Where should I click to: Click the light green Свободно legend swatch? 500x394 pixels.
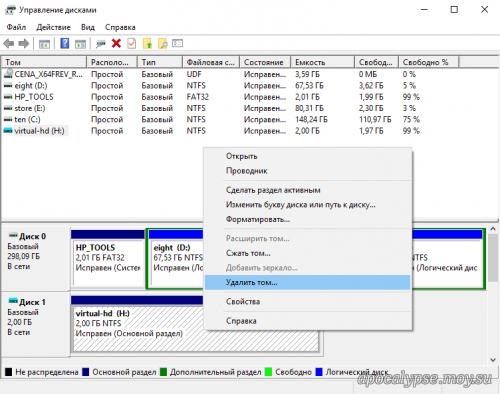click(x=268, y=372)
